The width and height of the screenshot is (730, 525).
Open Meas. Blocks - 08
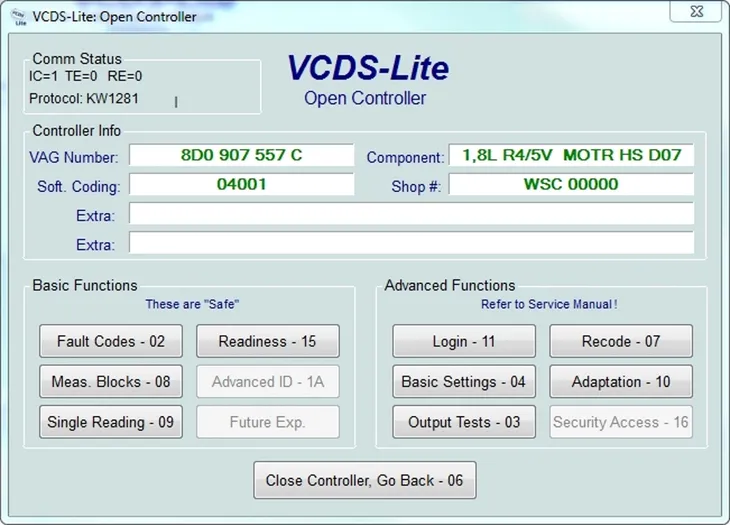[111, 381]
